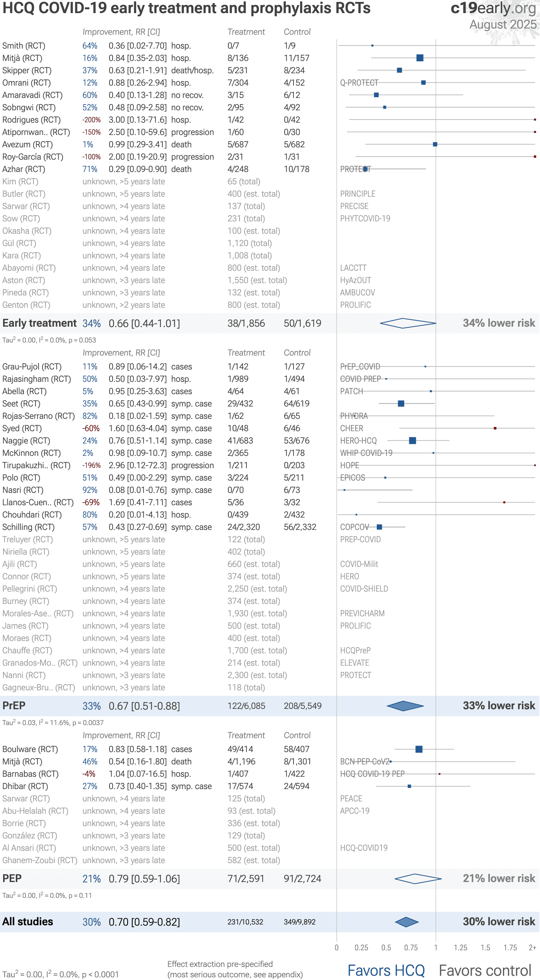Click the Polo (RCT) study name

21,478
